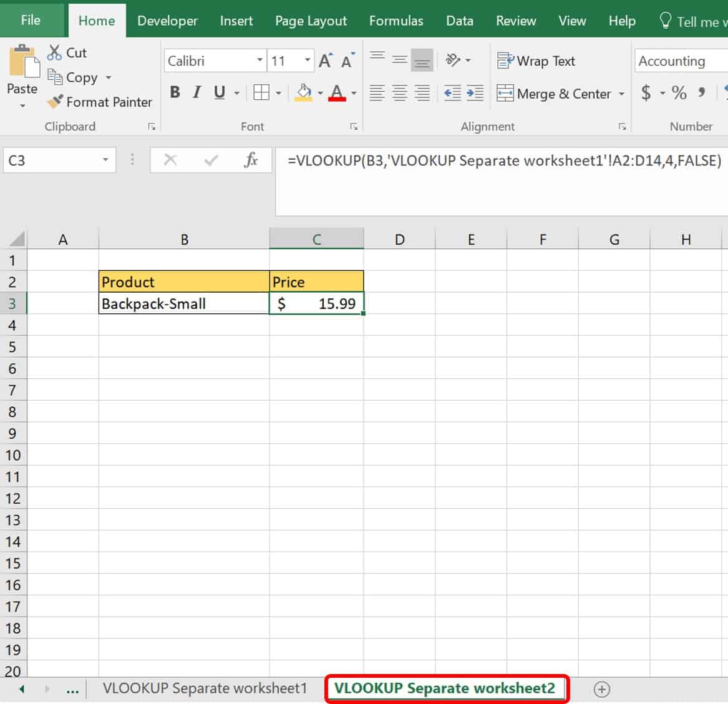Viewport: 728px width, 704px height.
Task: Expand Copy options arrow
Action: [x=109, y=77]
